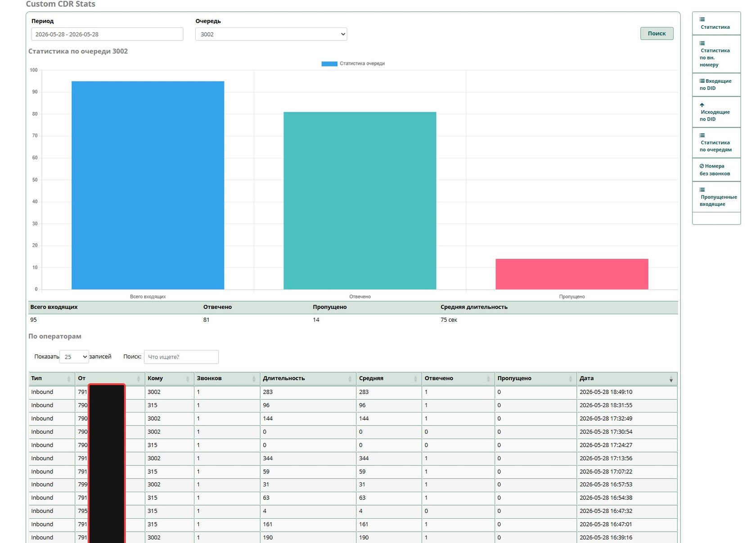Click the ban icon beside Номера без звонков

702,166
